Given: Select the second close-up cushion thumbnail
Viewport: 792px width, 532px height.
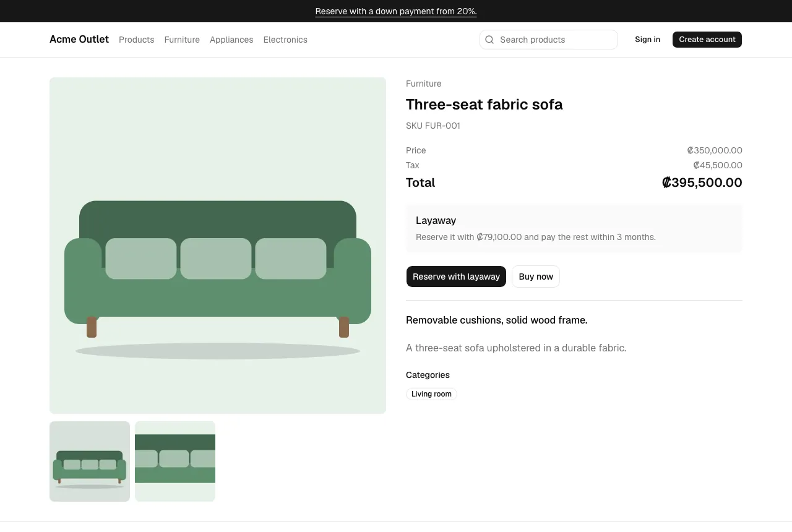Looking at the screenshot, I should pos(175,461).
